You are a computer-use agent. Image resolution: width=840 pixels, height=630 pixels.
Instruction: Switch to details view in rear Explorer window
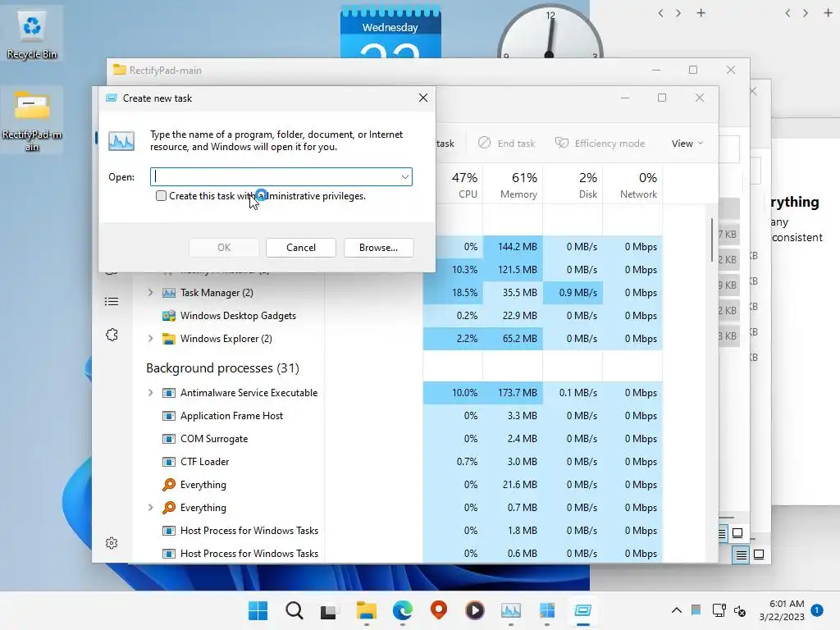[741, 555]
